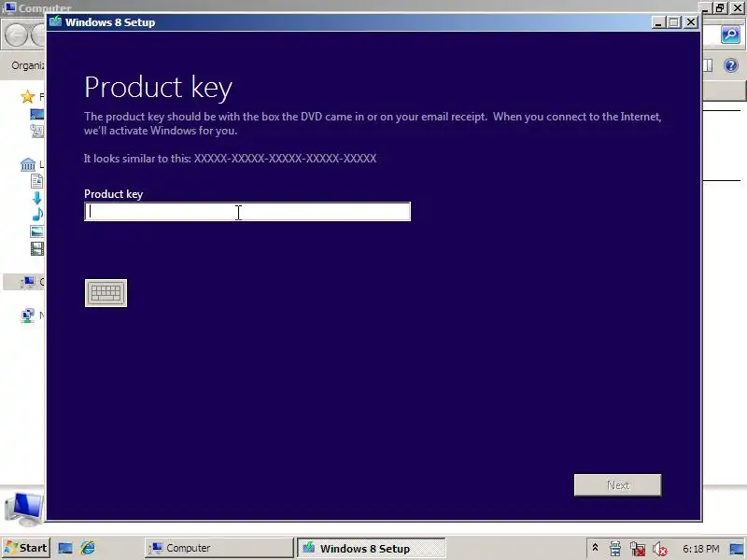Open the Start menu
Screen dimensions: 747x560
coord(26,548)
